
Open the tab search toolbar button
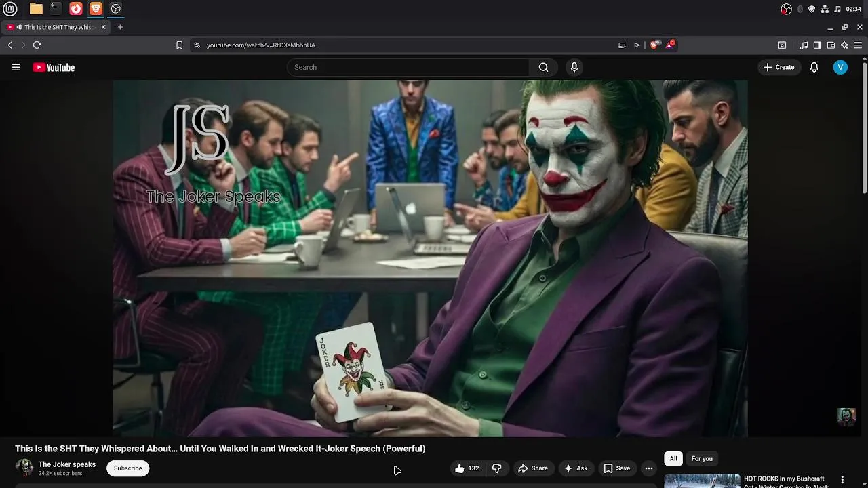[782, 45]
